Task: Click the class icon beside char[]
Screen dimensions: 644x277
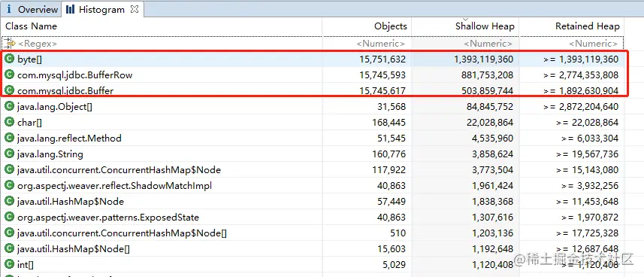Action: tap(10, 122)
